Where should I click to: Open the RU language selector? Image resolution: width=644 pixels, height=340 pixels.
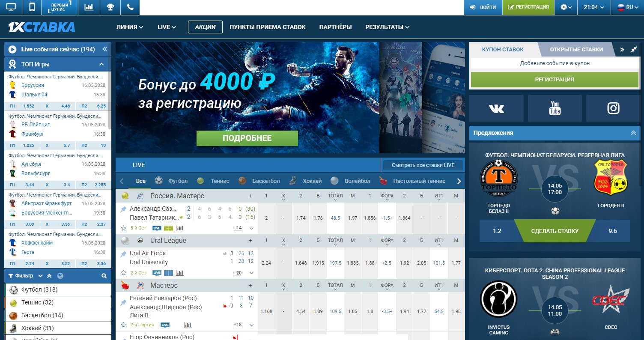(x=626, y=7)
